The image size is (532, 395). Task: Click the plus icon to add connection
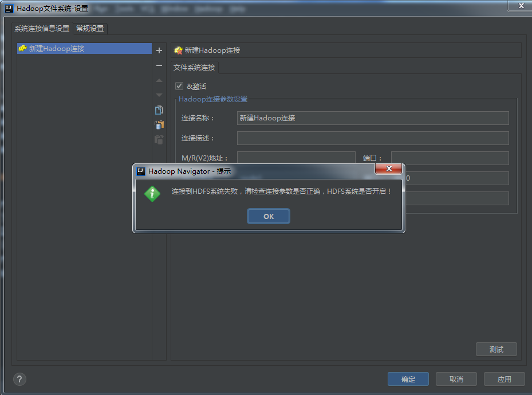tap(159, 50)
